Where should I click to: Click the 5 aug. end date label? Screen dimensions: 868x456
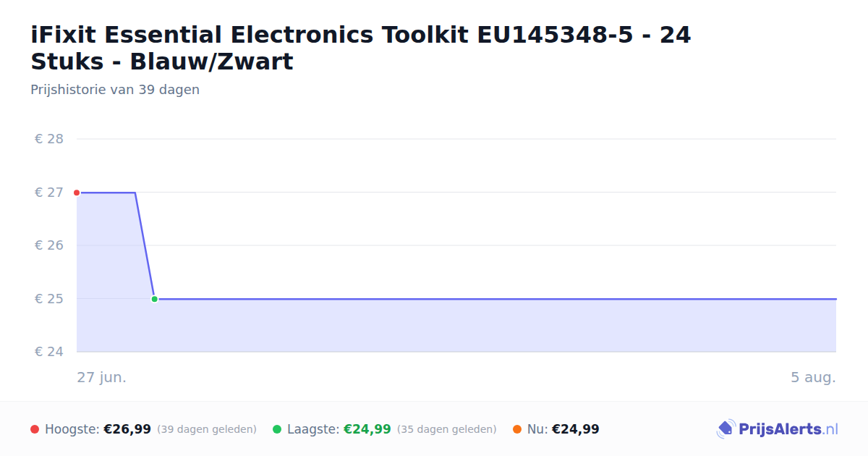tap(813, 377)
